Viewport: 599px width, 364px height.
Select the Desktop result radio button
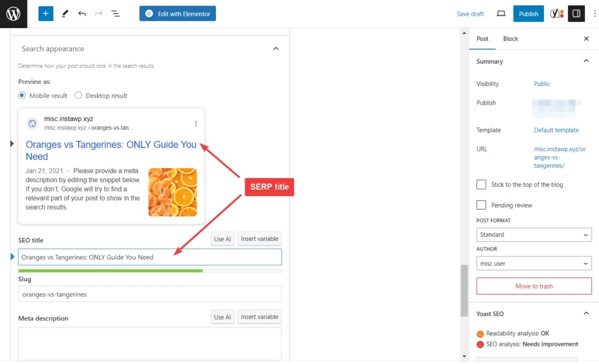[x=78, y=95]
